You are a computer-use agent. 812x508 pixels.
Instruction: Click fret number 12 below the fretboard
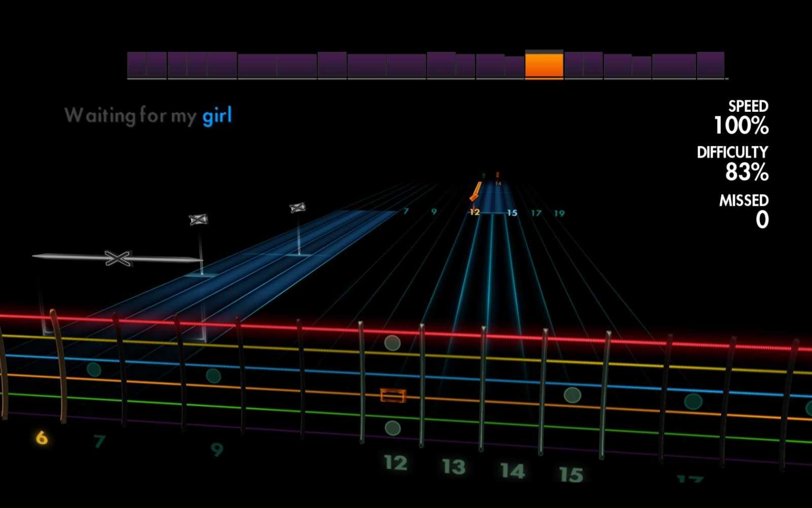click(x=395, y=463)
